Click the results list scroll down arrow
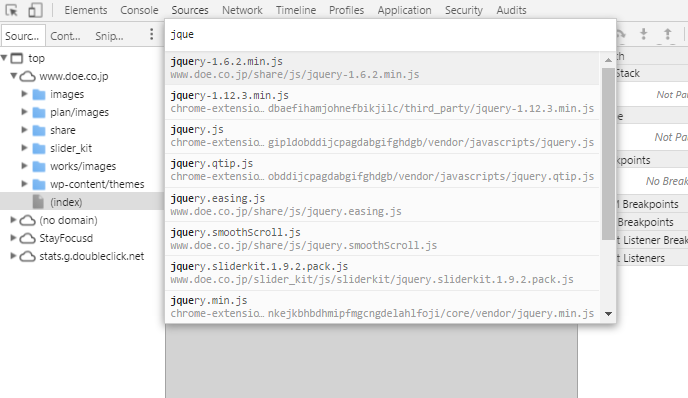688x398 pixels. [x=608, y=314]
